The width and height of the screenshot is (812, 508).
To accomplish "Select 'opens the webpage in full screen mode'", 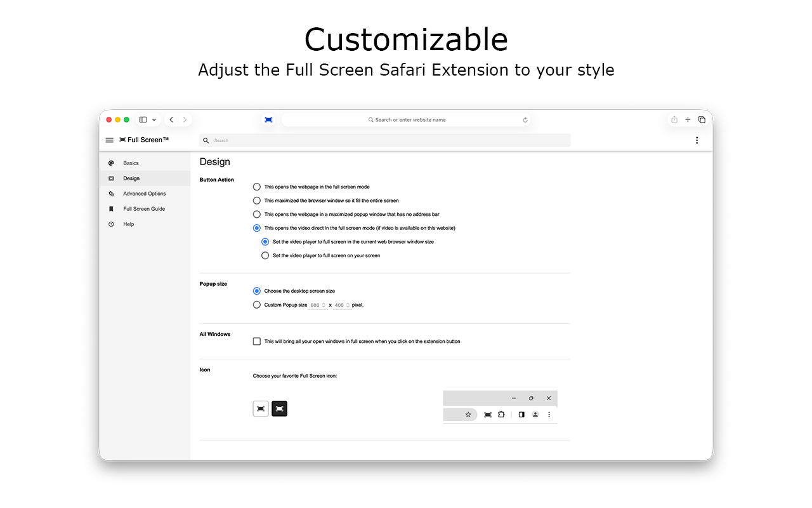I will pos(257,187).
